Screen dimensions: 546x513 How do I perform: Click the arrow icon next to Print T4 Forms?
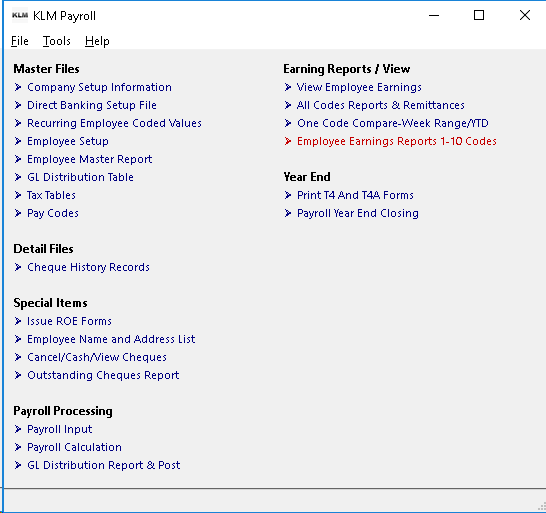tap(288, 195)
